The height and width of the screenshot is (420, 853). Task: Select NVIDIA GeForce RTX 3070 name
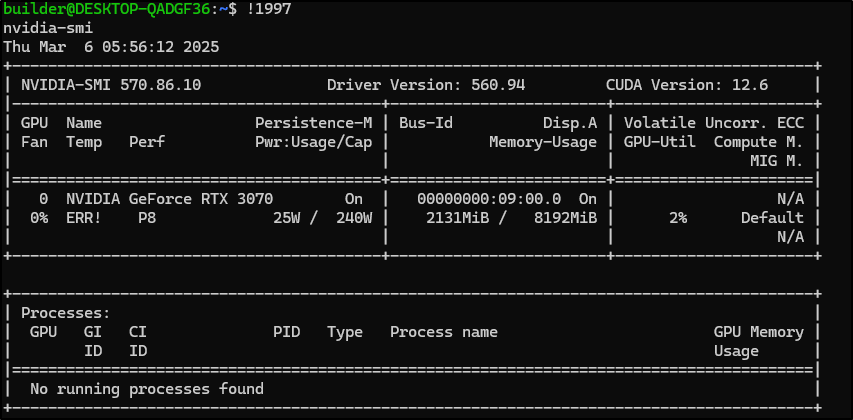coord(170,199)
